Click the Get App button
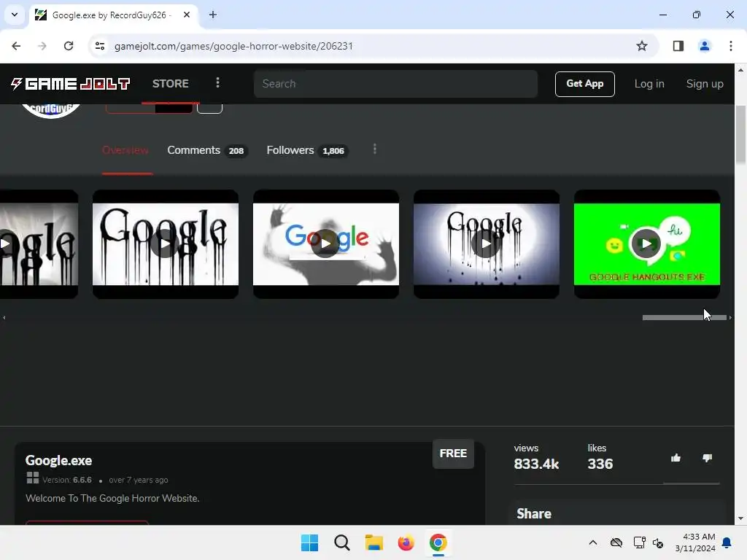This screenshot has width=747, height=560. click(584, 84)
